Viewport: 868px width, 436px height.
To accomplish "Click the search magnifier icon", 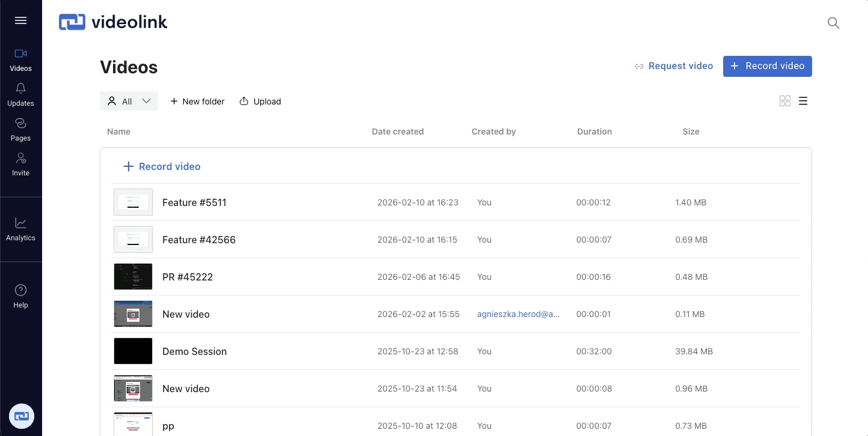I will click(x=833, y=23).
